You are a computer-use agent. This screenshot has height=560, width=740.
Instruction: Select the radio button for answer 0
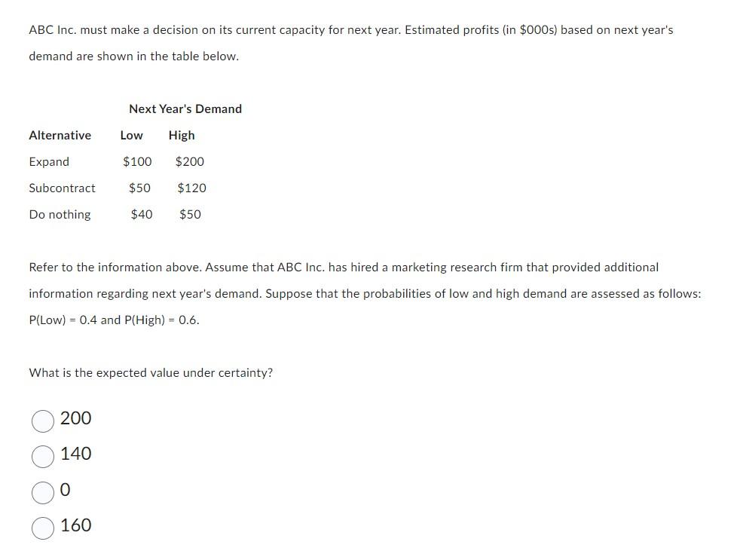(43, 493)
